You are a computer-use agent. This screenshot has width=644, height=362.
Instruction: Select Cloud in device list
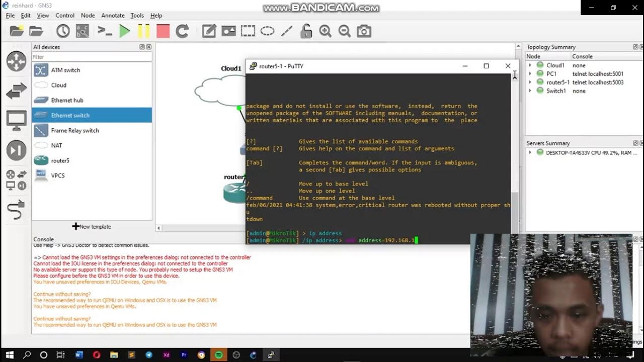tap(92, 85)
